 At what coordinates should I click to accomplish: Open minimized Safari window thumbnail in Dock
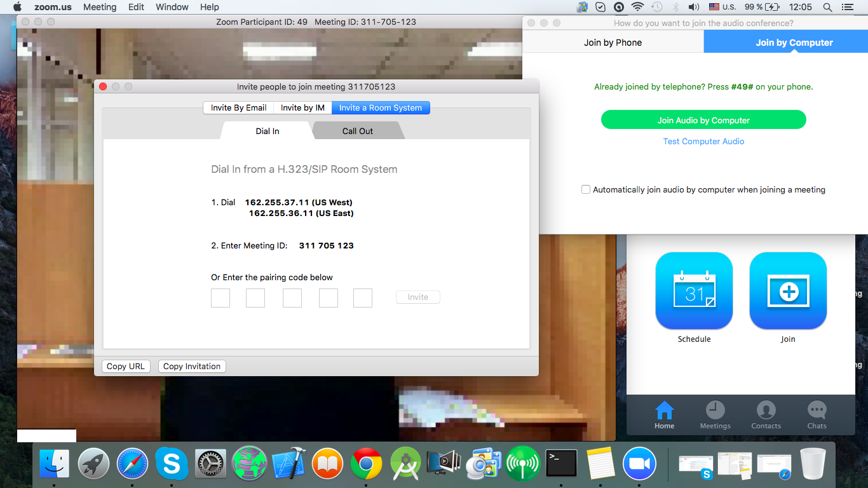pyautogui.click(x=774, y=466)
